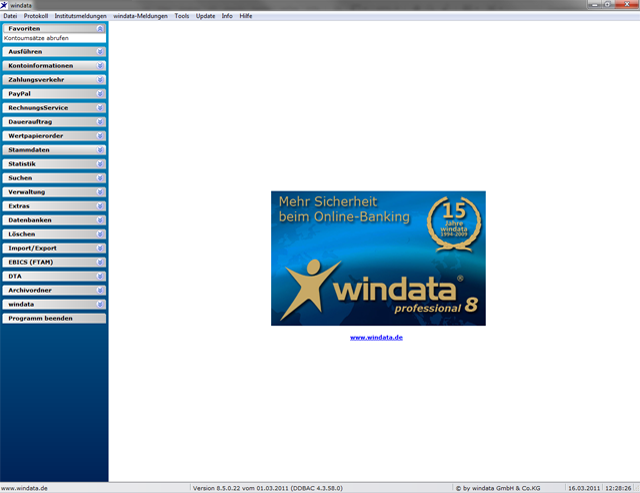Expand the Import/Export section chevron
The height and width of the screenshot is (493, 640).
(100, 248)
